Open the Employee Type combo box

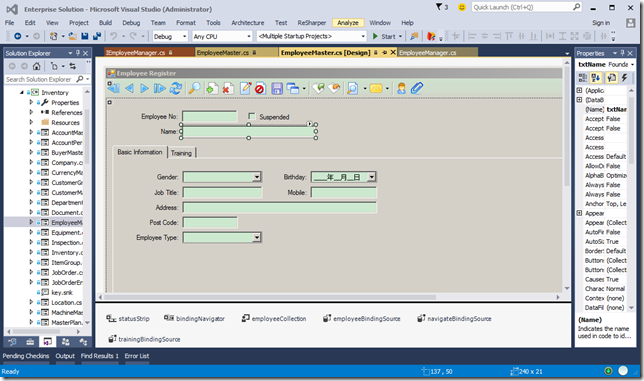point(257,237)
